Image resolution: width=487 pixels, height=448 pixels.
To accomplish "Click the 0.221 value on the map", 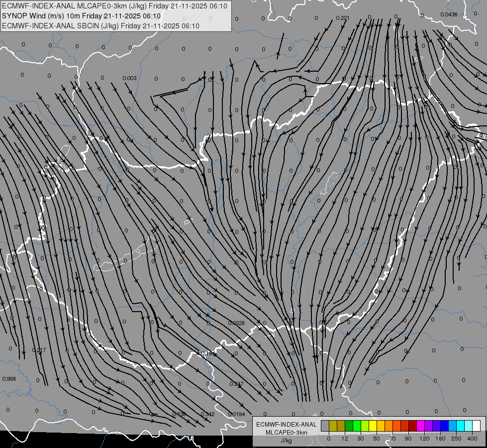I will point(343,18).
